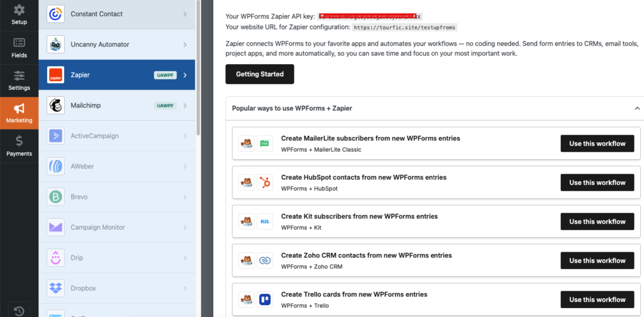This screenshot has width=644, height=317.
Task: Use the Kit subscribers workflow button
Action: point(597,221)
